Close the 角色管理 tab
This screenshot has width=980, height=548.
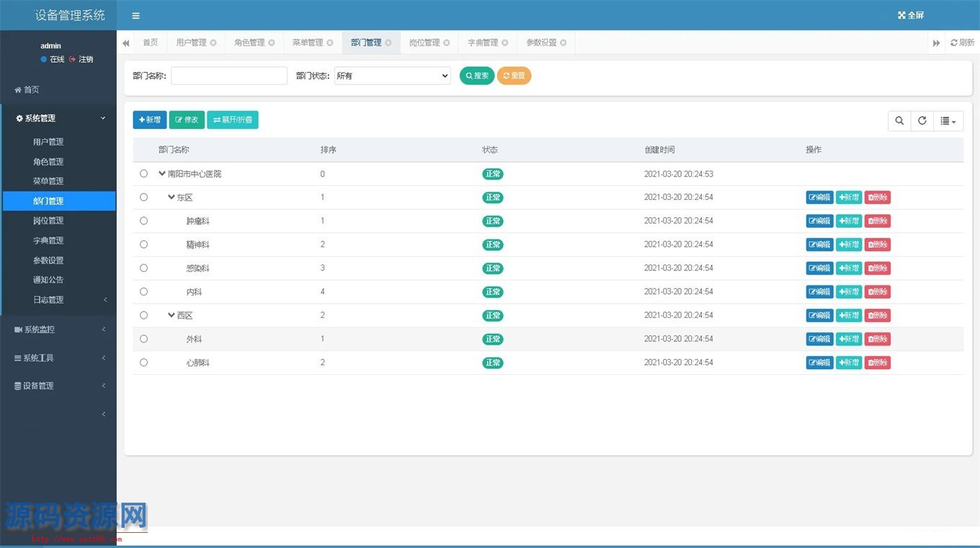pos(272,43)
